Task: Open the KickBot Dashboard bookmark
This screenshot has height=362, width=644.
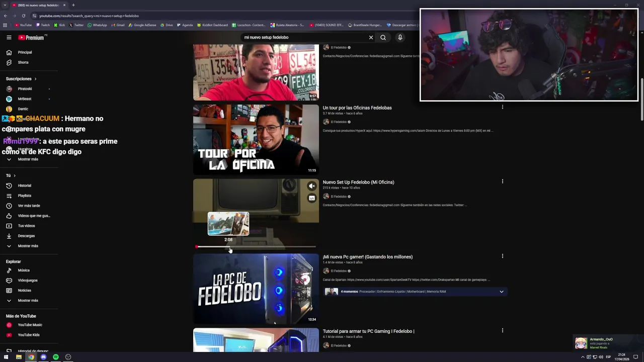Action: (x=212, y=25)
